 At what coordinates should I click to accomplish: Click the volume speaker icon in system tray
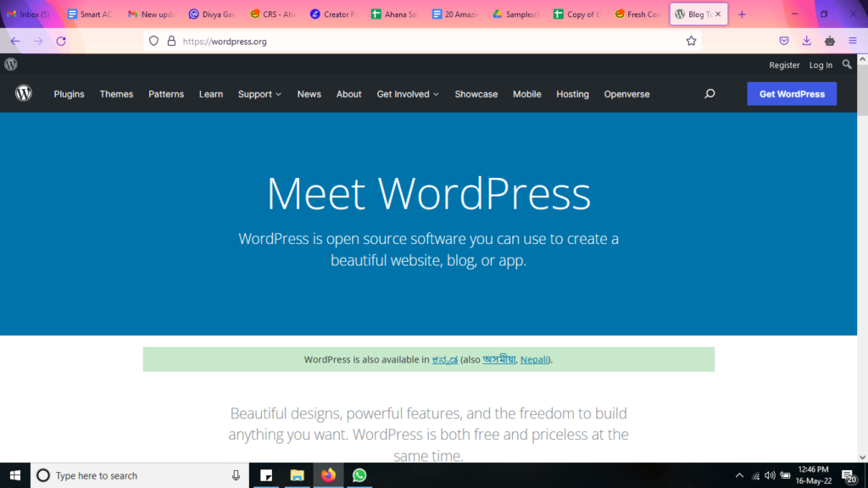(770, 475)
